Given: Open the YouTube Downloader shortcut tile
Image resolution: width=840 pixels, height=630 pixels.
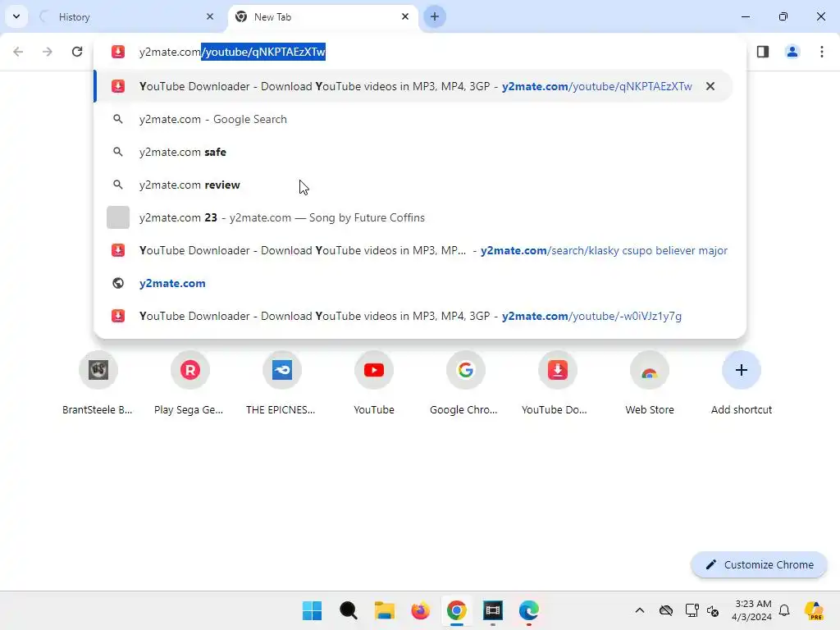Looking at the screenshot, I should [558, 382].
